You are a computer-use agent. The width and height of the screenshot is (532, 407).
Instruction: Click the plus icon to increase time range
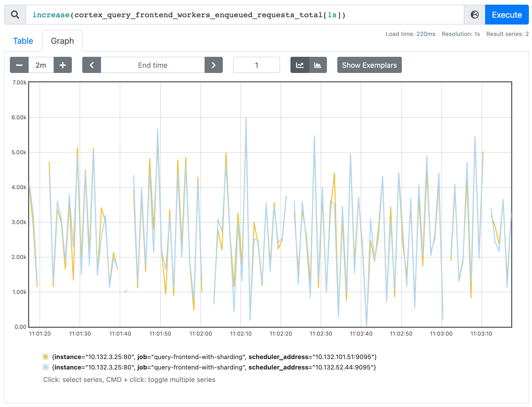pos(63,65)
